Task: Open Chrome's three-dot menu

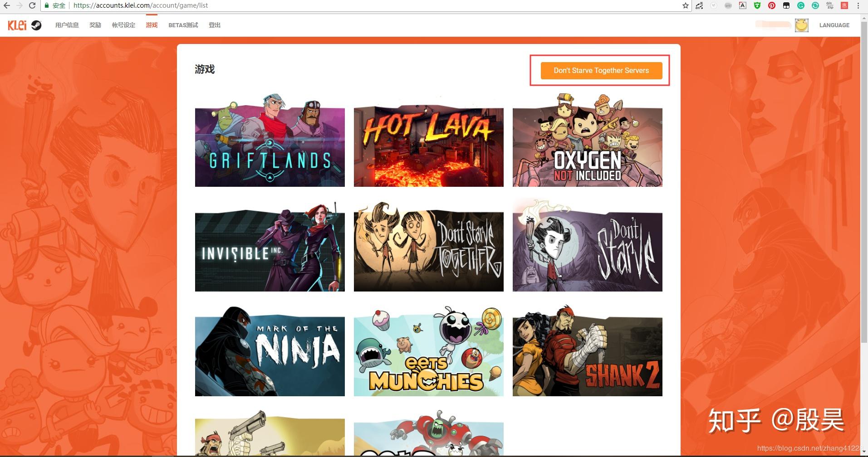Action: 858,5
